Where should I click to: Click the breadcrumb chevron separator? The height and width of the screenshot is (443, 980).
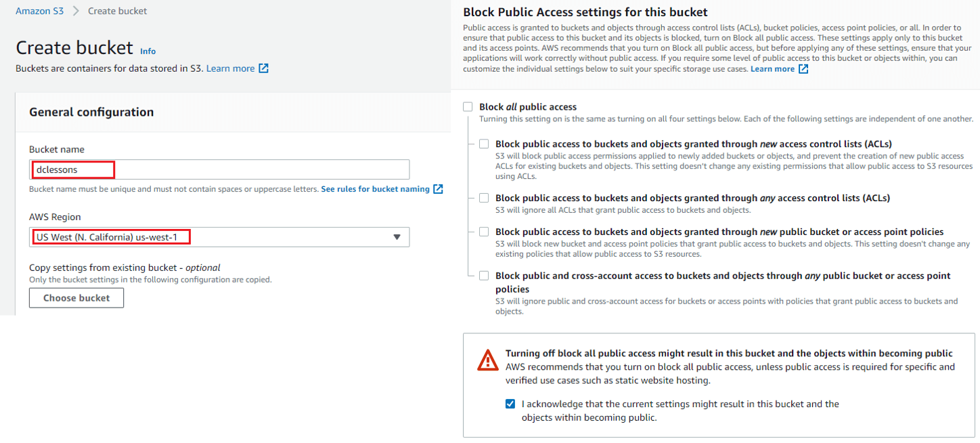[76, 11]
